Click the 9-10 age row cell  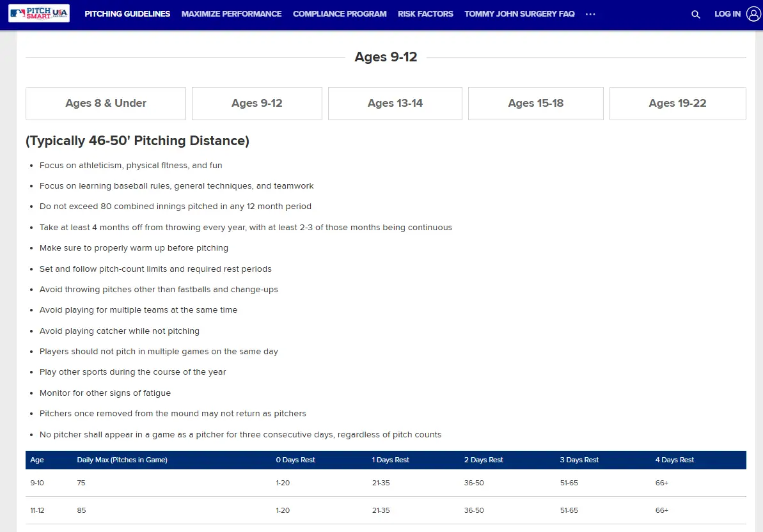coord(37,483)
